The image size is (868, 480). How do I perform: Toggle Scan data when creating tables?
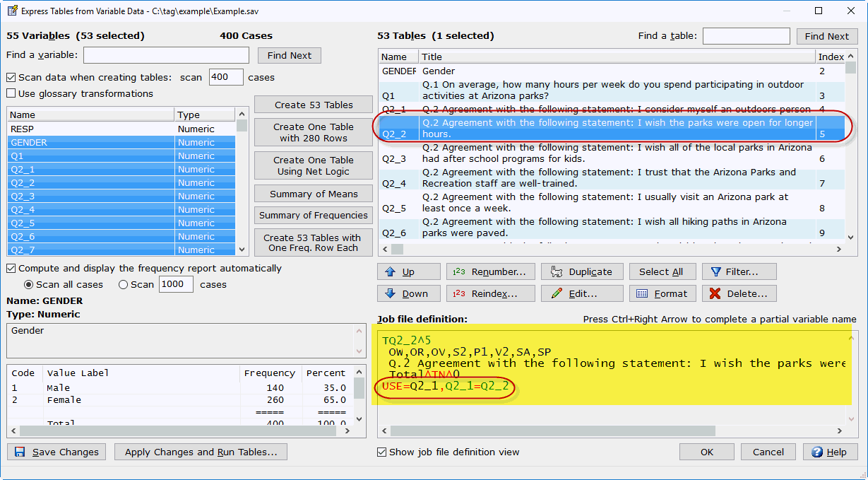[x=11, y=78]
